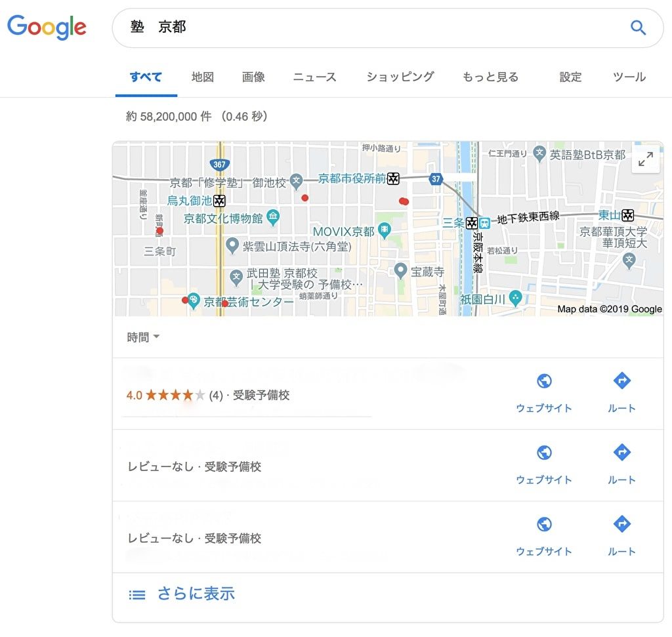Switch to the 画像 tab

[x=253, y=77]
